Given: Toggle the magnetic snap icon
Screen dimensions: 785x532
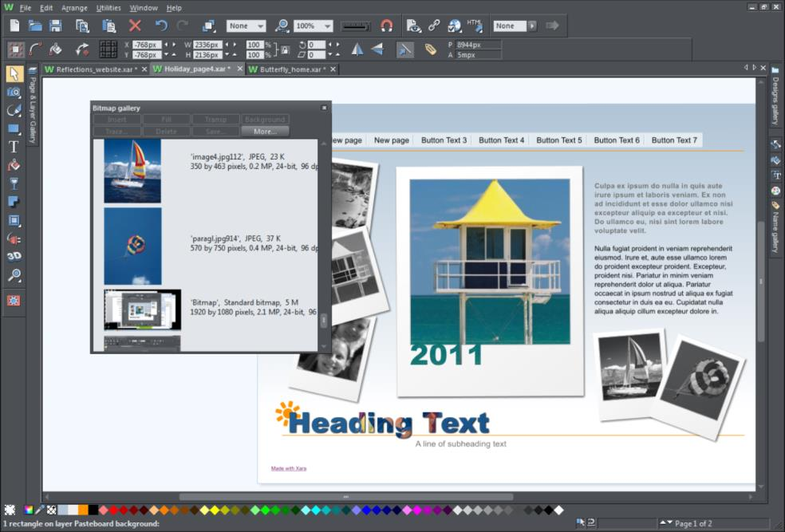Looking at the screenshot, I should 386,26.
